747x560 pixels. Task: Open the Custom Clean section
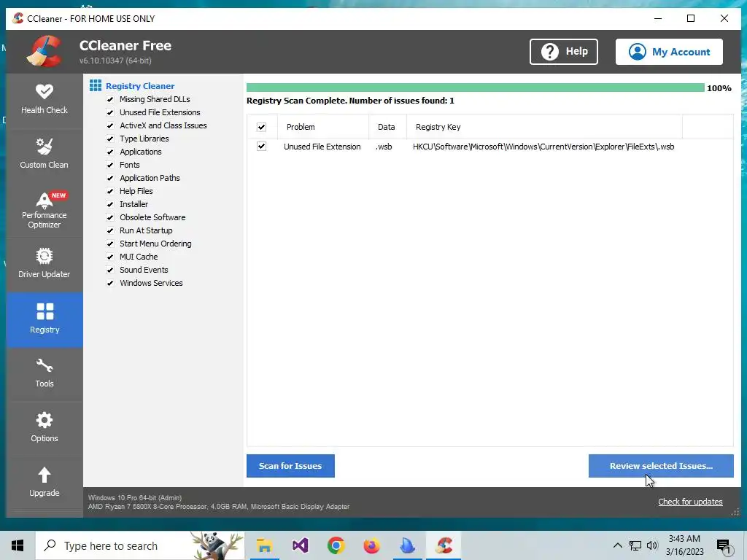[x=44, y=155]
